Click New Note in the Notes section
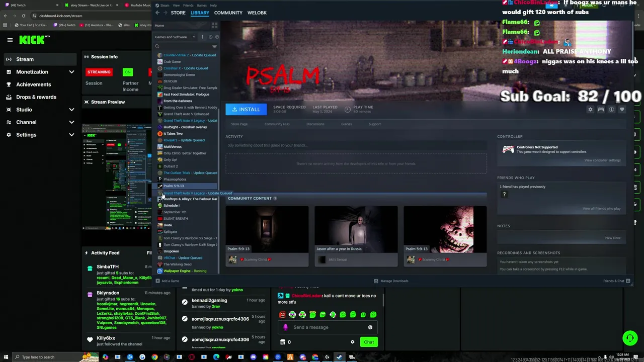The width and height of the screenshot is (644, 362). pos(613,238)
